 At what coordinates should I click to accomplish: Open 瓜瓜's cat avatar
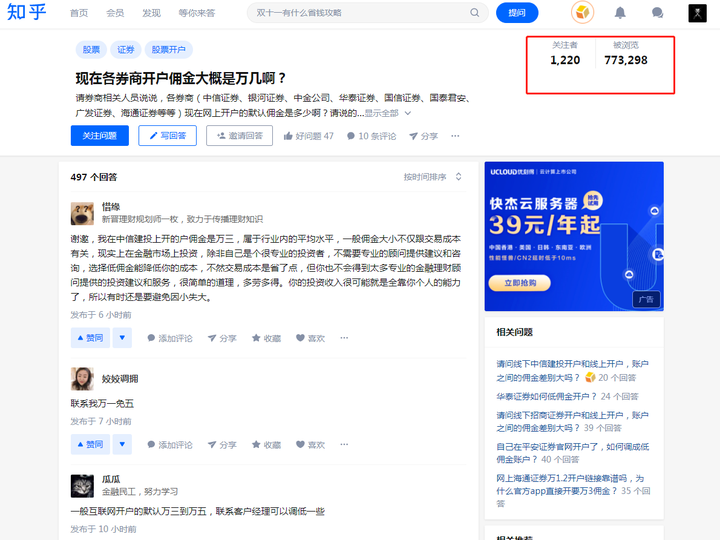tap(82, 486)
